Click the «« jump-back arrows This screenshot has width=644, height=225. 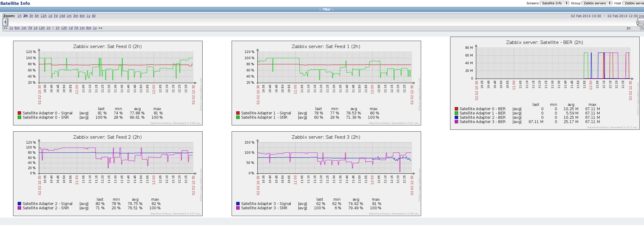pos(5,28)
